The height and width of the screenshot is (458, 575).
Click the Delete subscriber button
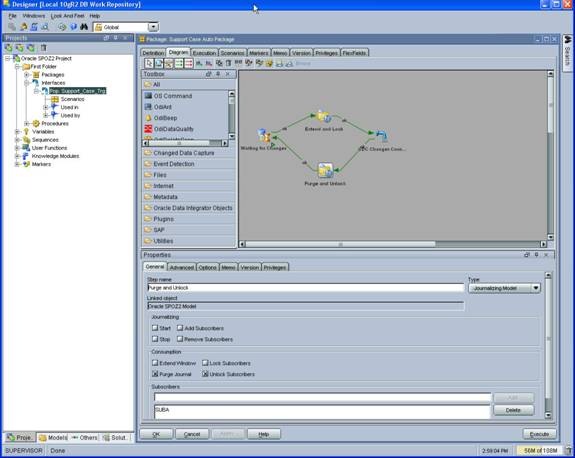(513, 410)
